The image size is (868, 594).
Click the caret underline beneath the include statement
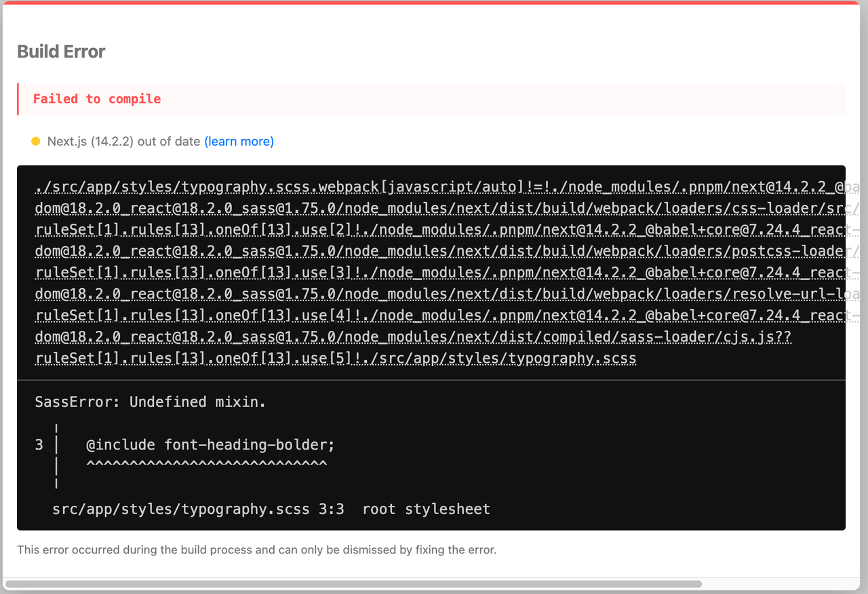click(x=207, y=464)
